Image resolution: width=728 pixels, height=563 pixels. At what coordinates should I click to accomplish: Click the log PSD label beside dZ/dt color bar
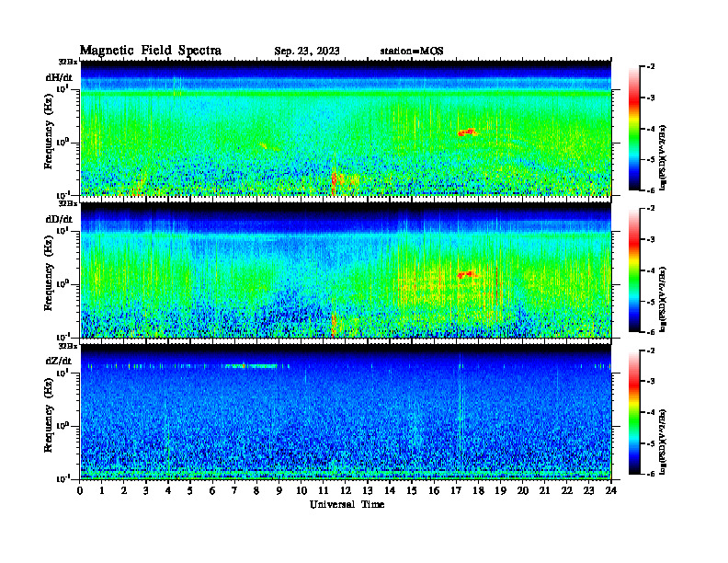tap(664, 442)
